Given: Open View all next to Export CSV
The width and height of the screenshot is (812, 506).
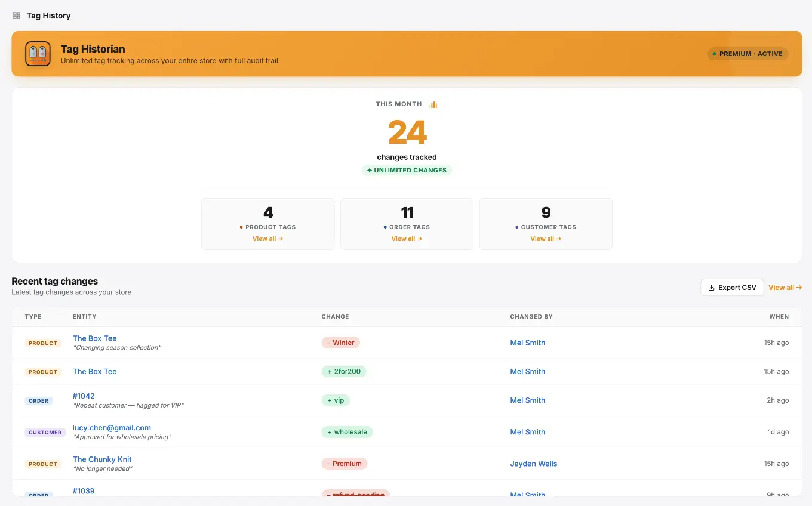Looking at the screenshot, I should [x=785, y=288].
